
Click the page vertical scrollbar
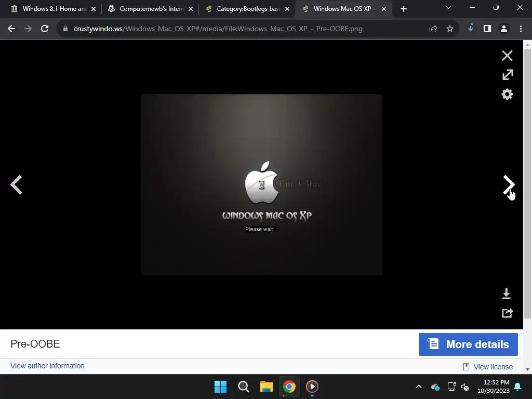pyautogui.click(x=528, y=183)
